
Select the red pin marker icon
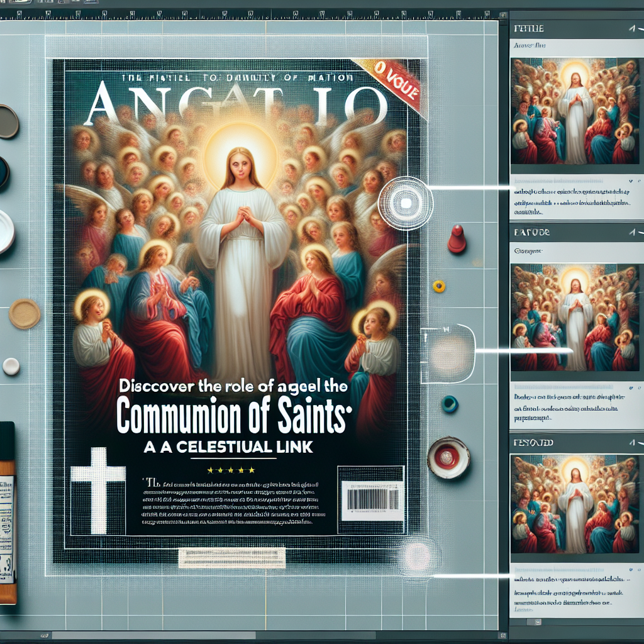click(x=455, y=240)
